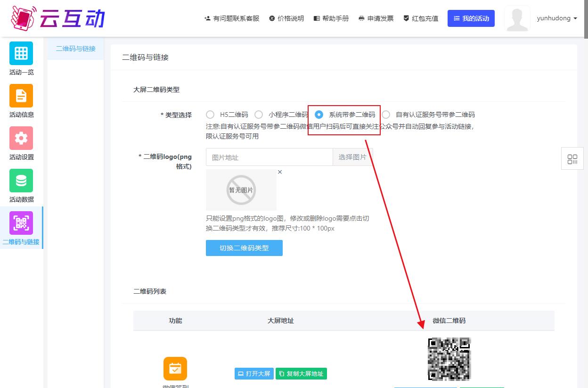Image resolution: width=588 pixels, height=388 pixels.
Task: Open 帮助手册 in top menu
Action: 331,18
